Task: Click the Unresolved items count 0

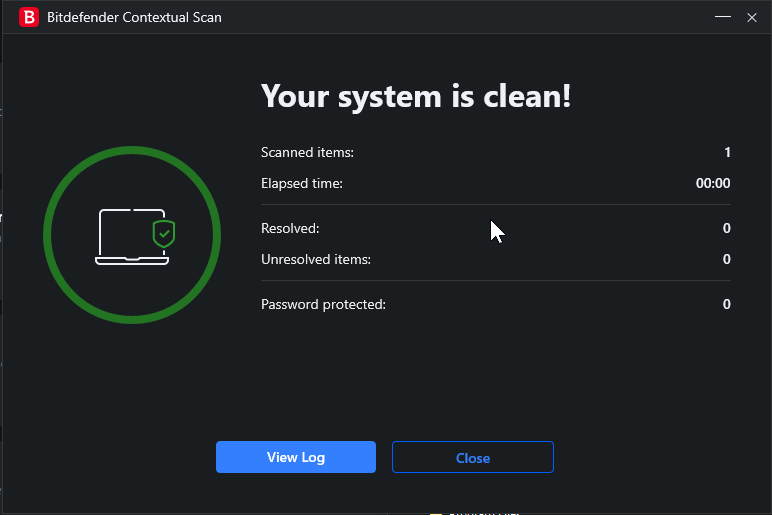Action: click(x=727, y=259)
